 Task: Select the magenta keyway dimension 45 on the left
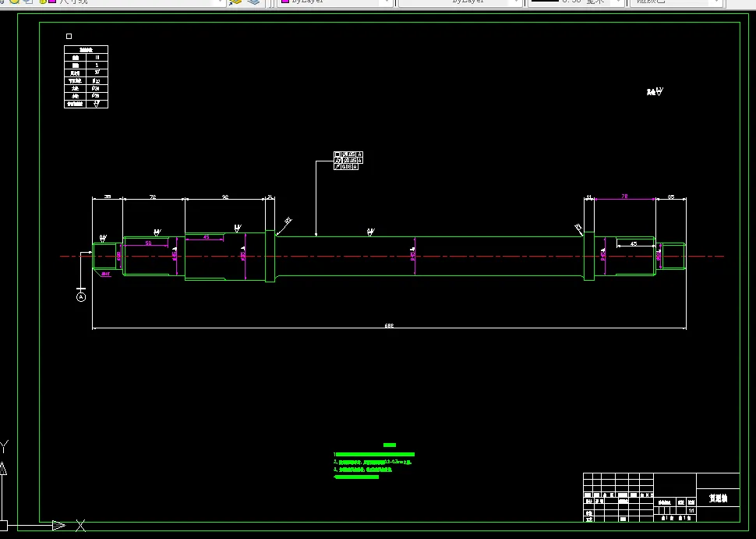pos(207,237)
